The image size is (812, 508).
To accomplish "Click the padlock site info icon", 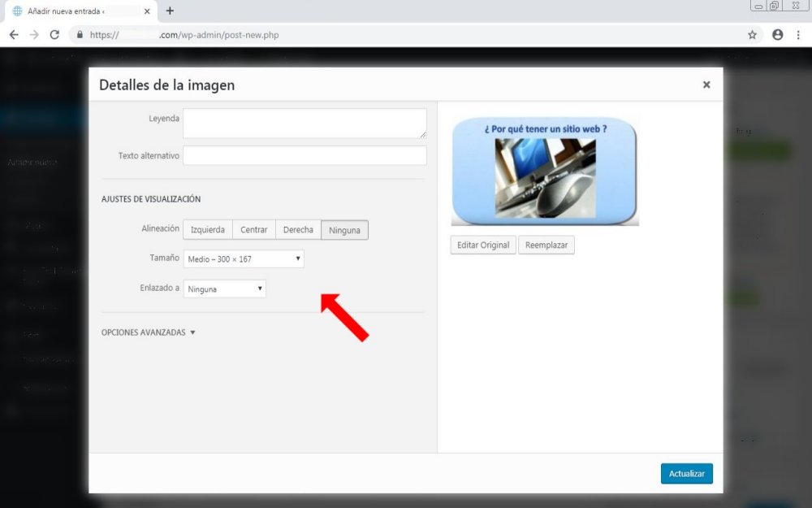I will point(80,35).
